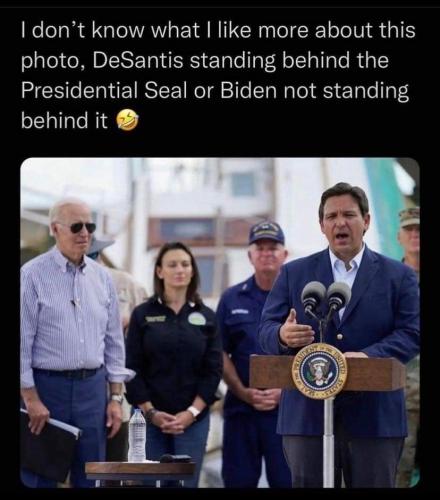Click the wooden lectern top panel
440x500 pixels.
click(x=327, y=373)
